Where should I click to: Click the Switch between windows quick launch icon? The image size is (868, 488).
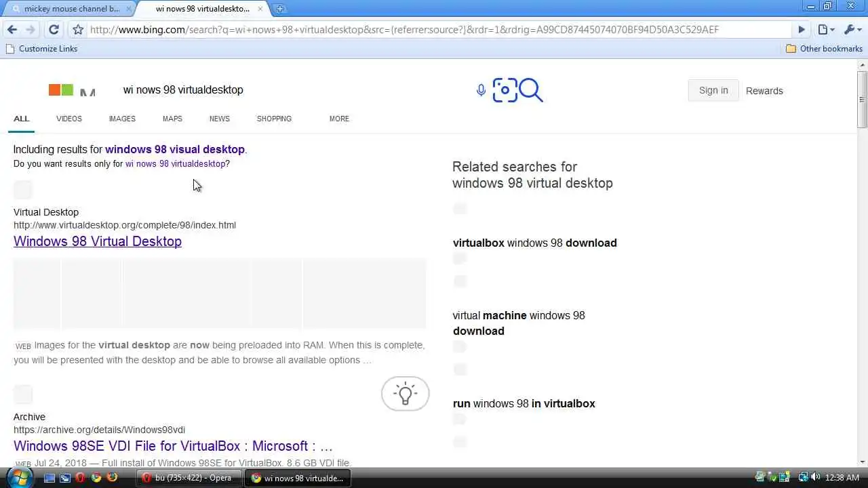(65, 478)
